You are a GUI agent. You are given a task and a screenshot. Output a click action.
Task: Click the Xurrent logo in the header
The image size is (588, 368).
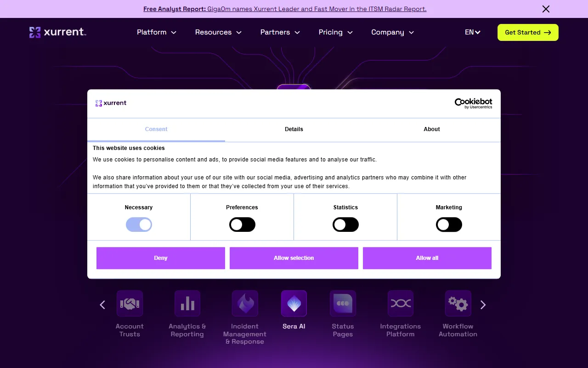(x=58, y=32)
